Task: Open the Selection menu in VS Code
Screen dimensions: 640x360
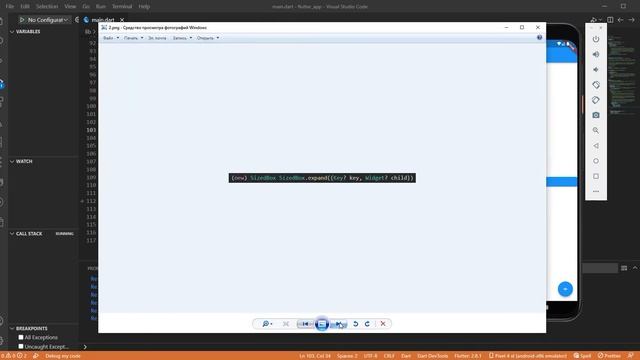Action: 47,7
